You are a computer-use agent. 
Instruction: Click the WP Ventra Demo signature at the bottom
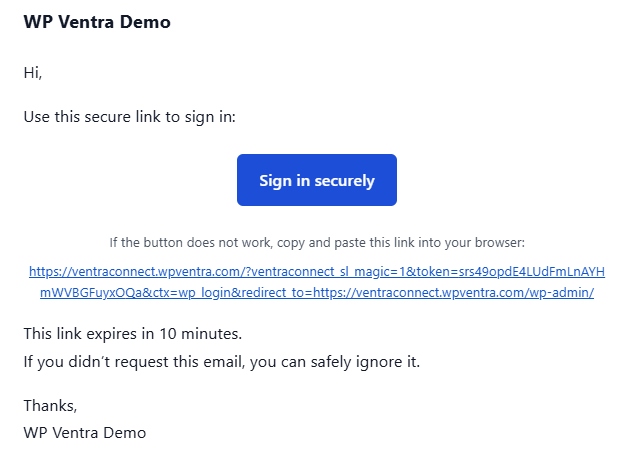tap(85, 433)
